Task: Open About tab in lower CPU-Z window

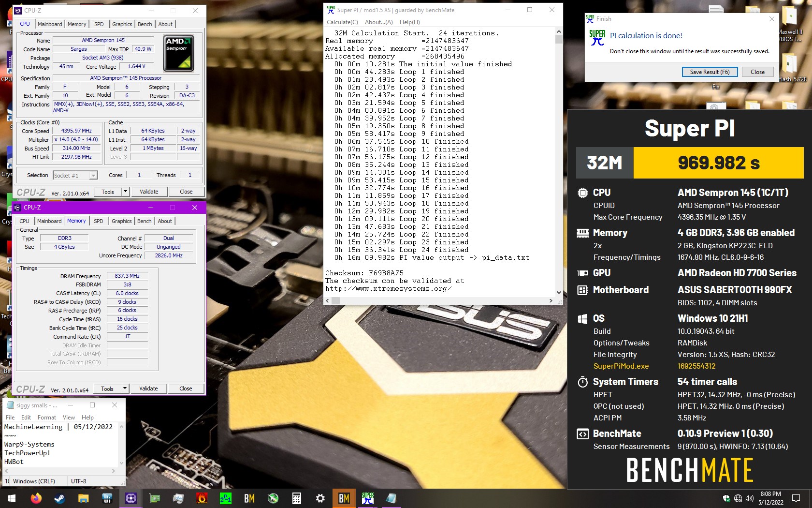Action: [165, 221]
